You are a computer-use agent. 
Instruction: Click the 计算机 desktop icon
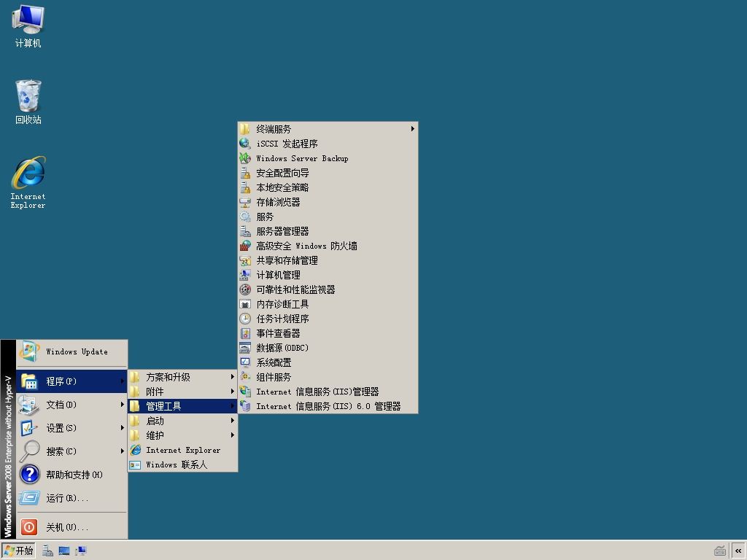click(x=28, y=26)
